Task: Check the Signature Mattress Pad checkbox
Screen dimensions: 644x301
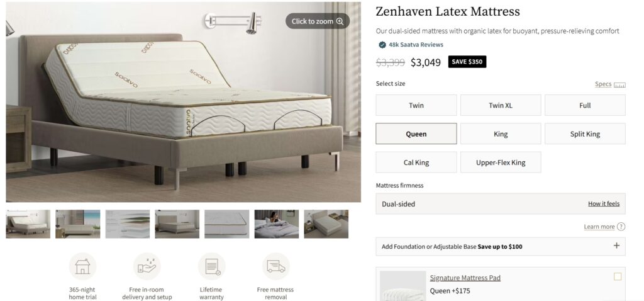Action: (x=618, y=276)
